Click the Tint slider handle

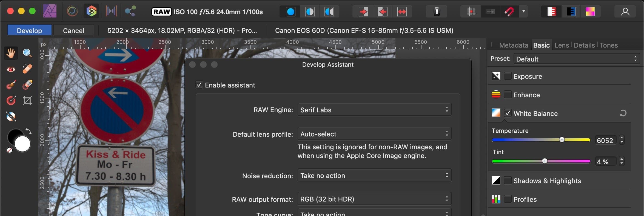coord(545,161)
